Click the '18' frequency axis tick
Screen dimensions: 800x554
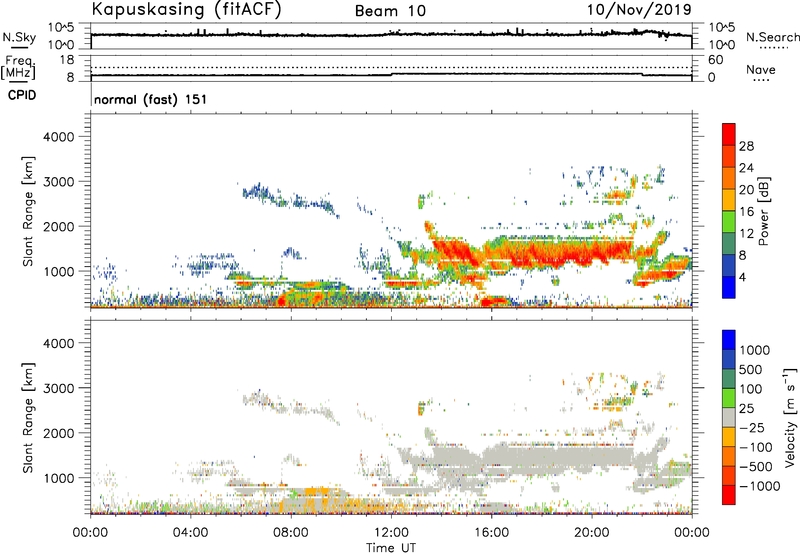coord(67,60)
